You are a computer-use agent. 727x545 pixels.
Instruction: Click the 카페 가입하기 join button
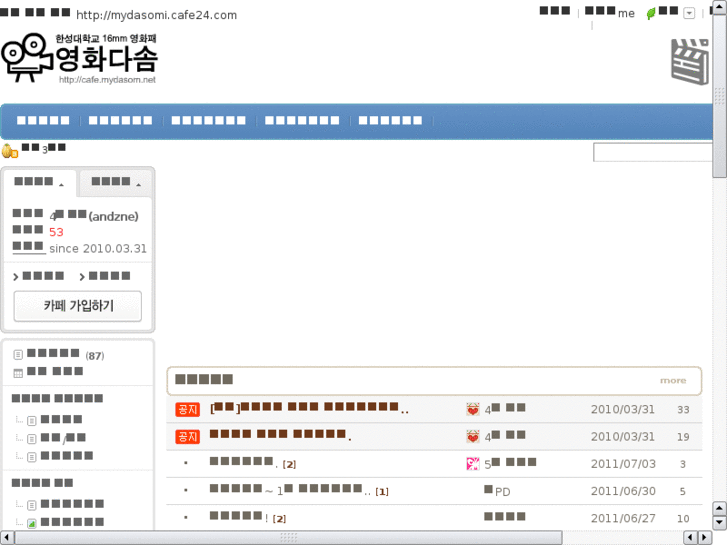point(78,306)
